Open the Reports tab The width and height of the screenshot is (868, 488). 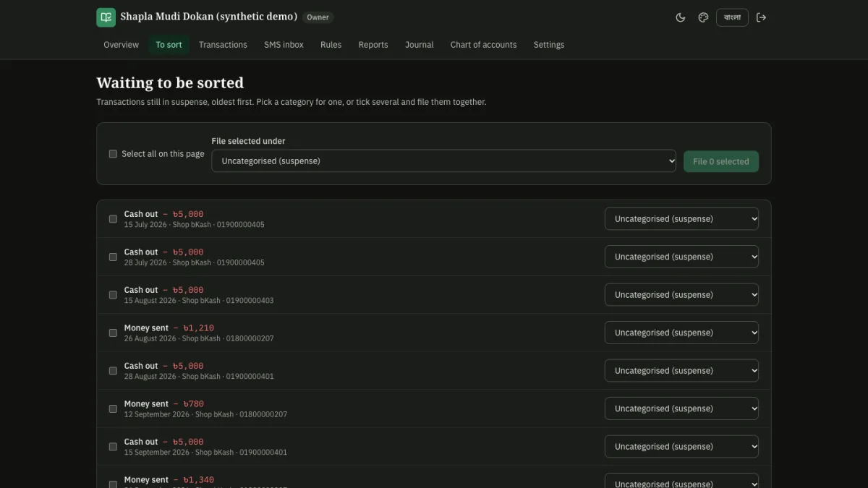coord(373,45)
